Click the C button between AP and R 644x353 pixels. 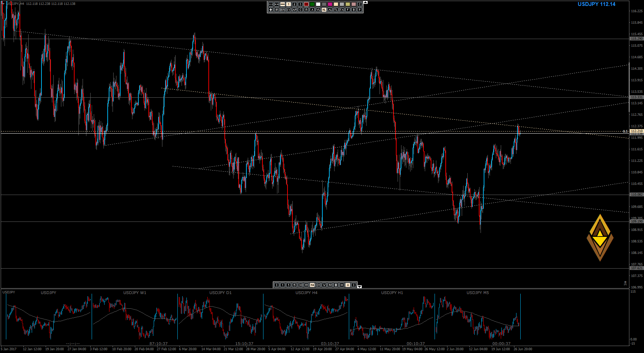coord(300,10)
